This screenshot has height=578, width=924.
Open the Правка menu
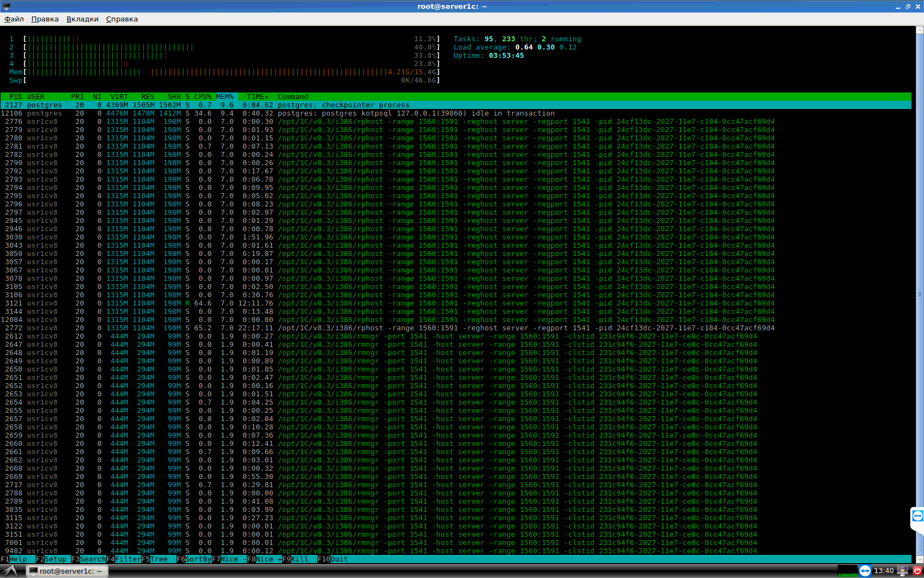45,19
